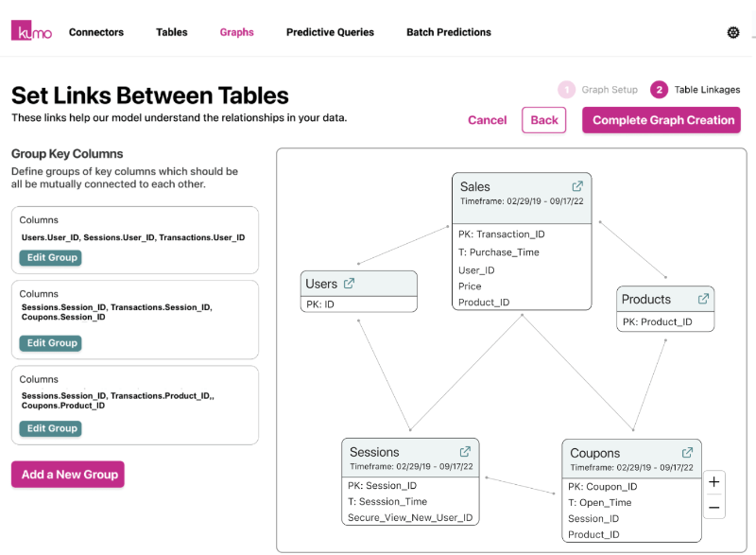
Task: Open the Sessions table external link icon
Action: coord(465,452)
